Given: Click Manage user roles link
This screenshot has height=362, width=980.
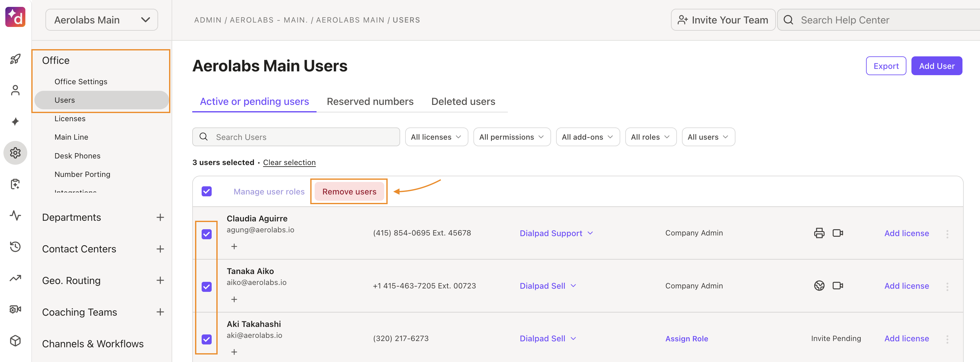Looking at the screenshot, I should 269,191.
